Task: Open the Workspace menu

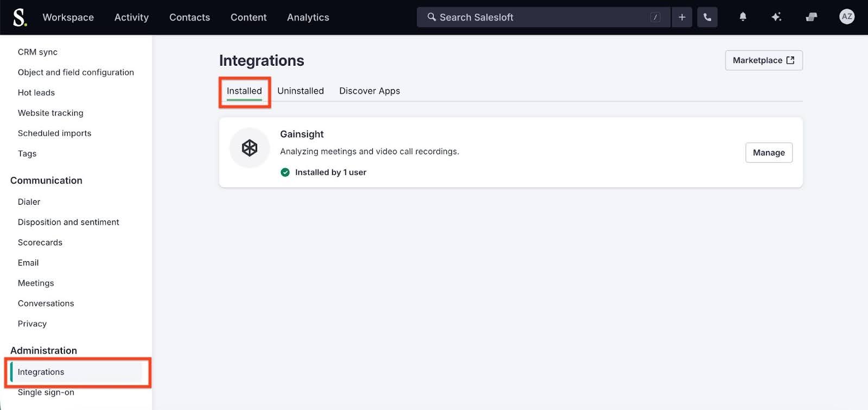Action: point(68,17)
